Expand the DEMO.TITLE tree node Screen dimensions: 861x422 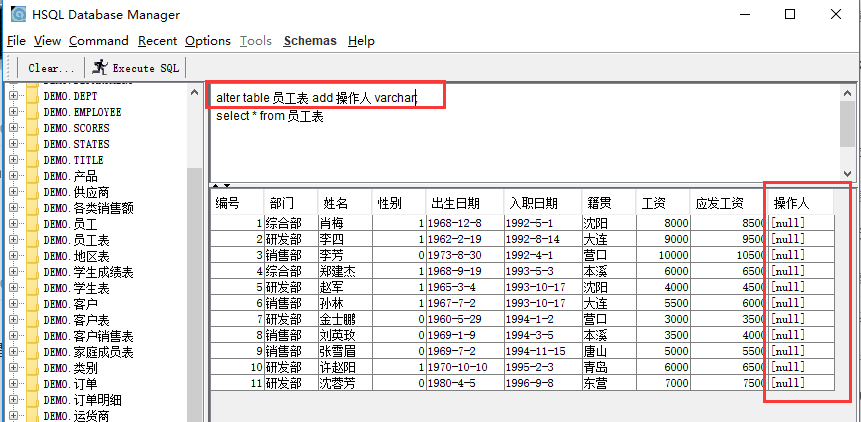pos(13,160)
